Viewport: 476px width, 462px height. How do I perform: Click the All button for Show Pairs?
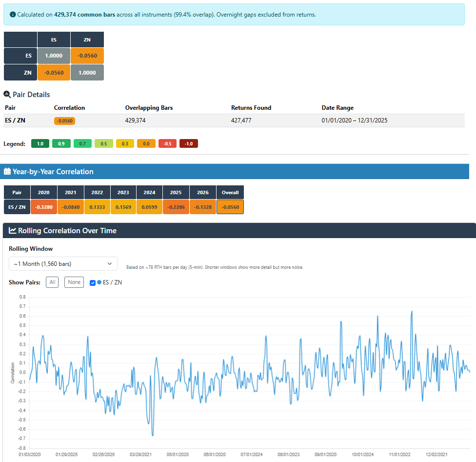[52, 282]
